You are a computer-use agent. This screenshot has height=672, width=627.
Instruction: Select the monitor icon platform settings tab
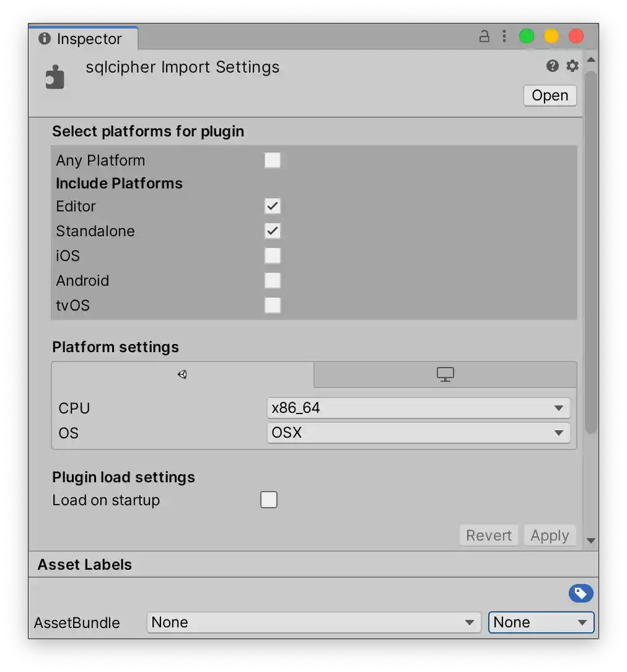click(x=445, y=374)
